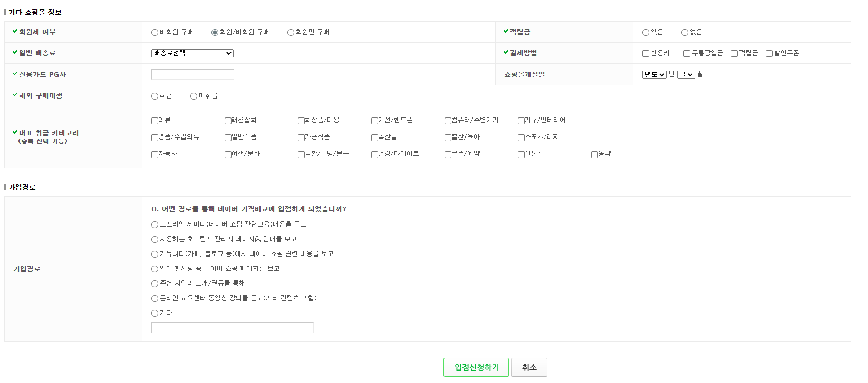Enable the 무통장입금 payment checkbox

click(x=687, y=54)
